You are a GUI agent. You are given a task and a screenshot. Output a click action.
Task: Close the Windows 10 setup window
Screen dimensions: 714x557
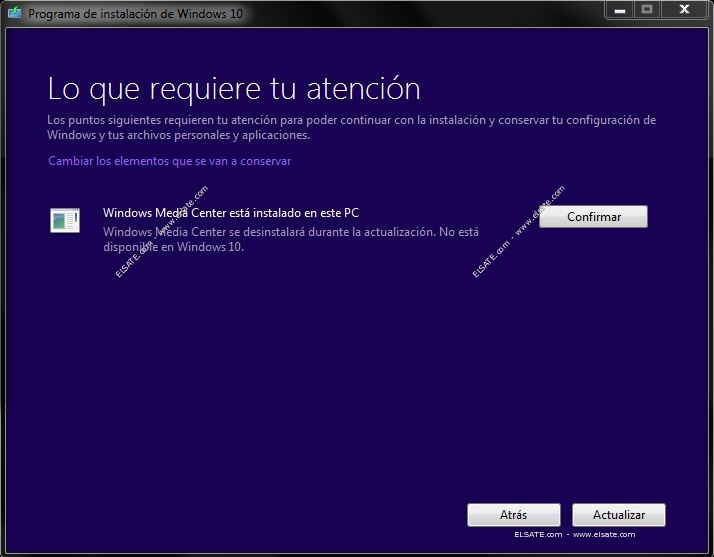pyautogui.click(x=684, y=10)
